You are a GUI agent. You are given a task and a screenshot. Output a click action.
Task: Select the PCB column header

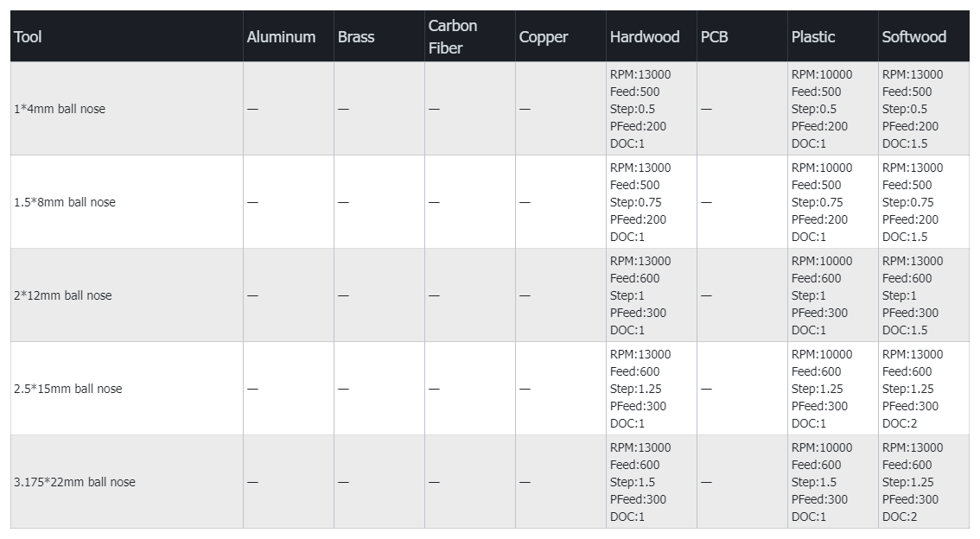pos(714,37)
